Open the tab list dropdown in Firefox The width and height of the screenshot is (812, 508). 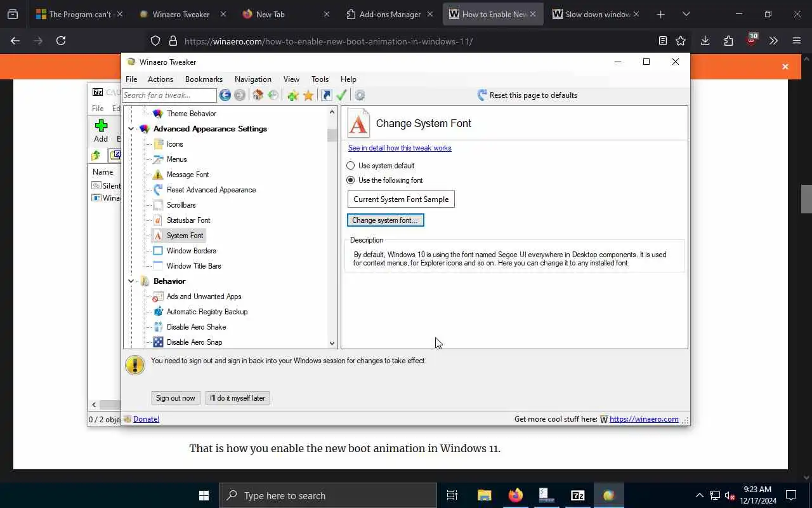(x=686, y=14)
